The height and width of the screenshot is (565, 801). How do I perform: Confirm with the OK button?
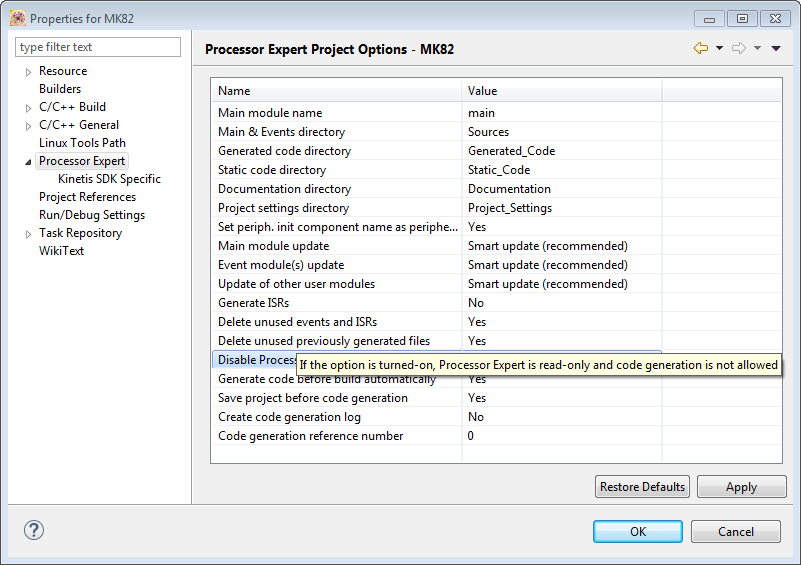pos(638,532)
